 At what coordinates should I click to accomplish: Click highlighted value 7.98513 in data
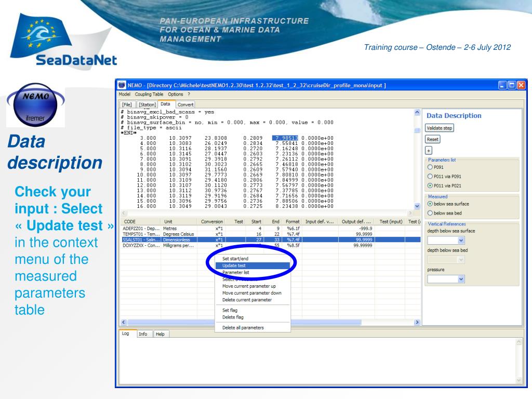[285, 138]
